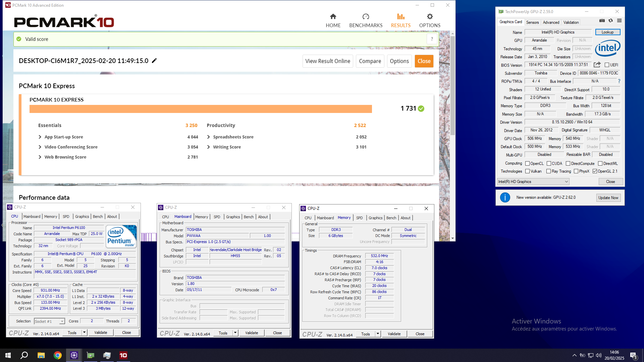This screenshot has width=644, height=362.
Task: Click View Result Online
Action: (x=328, y=61)
